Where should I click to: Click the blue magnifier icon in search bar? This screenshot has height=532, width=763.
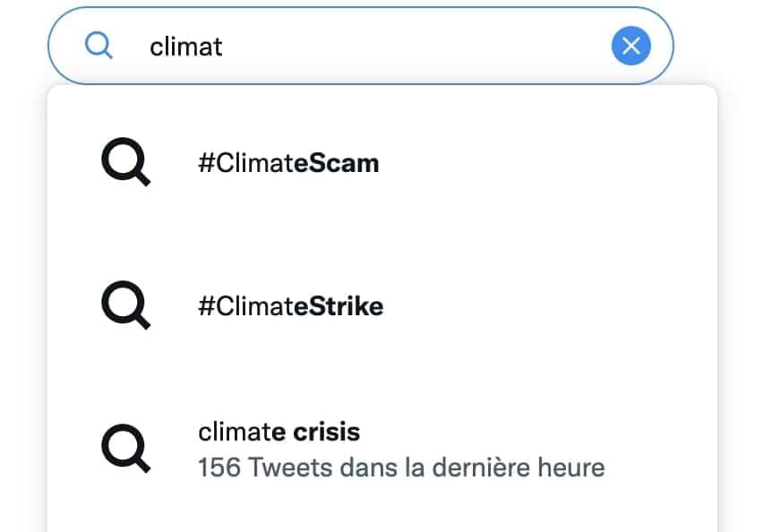click(x=99, y=46)
